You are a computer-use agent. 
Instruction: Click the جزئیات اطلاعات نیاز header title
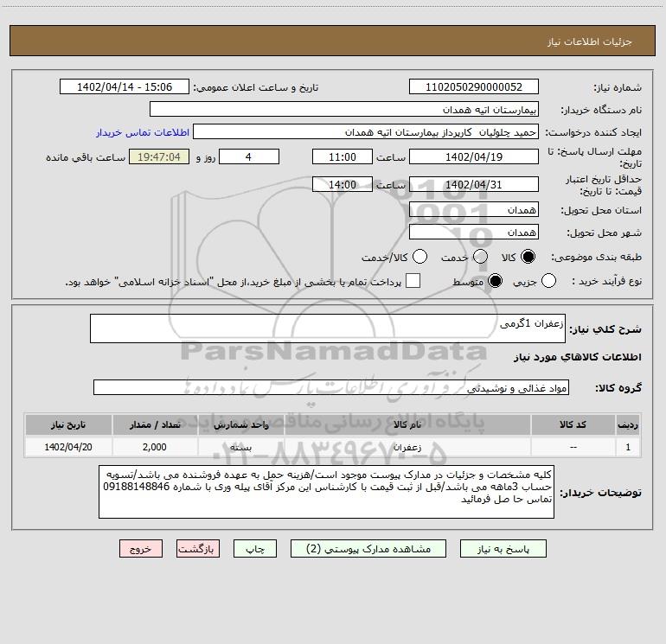point(590,41)
